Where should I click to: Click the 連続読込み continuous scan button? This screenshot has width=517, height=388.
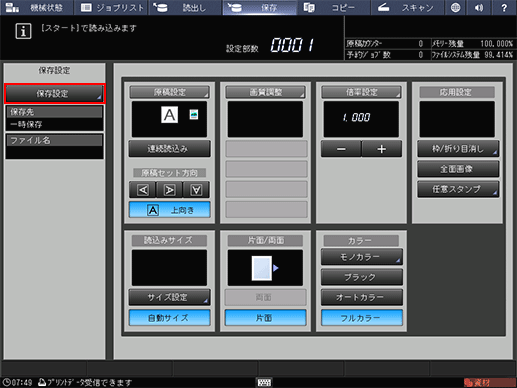click(x=169, y=149)
